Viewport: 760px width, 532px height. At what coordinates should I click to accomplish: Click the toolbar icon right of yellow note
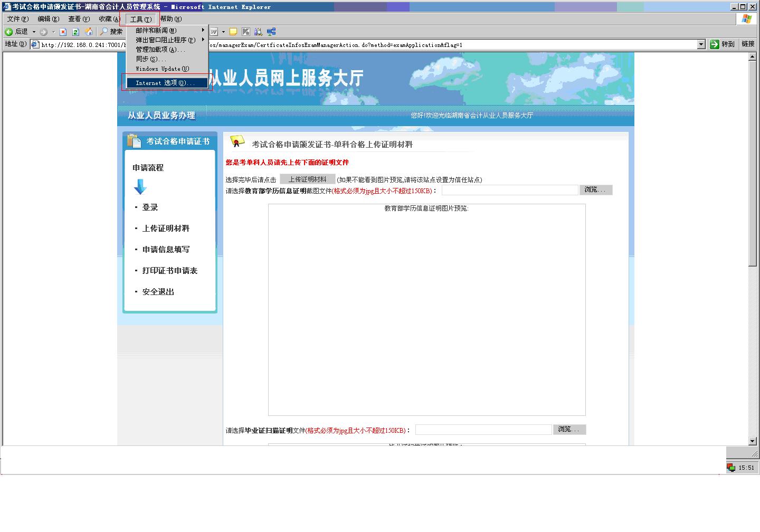tap(246, 32)
